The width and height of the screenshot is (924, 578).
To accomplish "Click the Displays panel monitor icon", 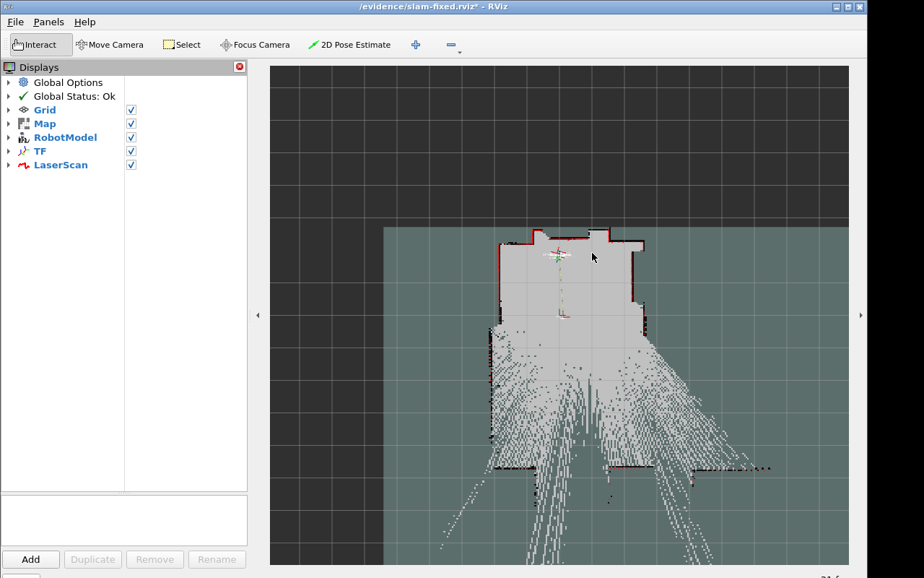I will (x=9, y=67).
